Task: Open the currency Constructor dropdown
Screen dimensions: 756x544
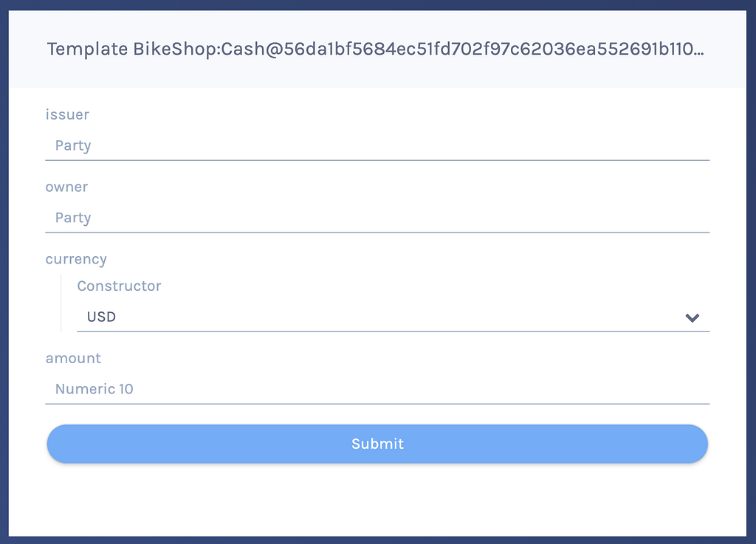Action: click(394, 317)
